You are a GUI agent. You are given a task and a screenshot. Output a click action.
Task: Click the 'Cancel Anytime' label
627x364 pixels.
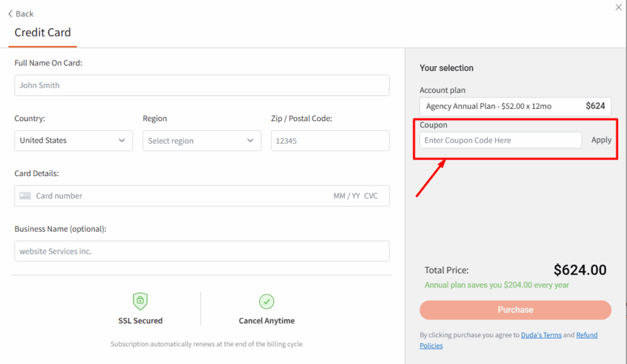pos(267,321)
